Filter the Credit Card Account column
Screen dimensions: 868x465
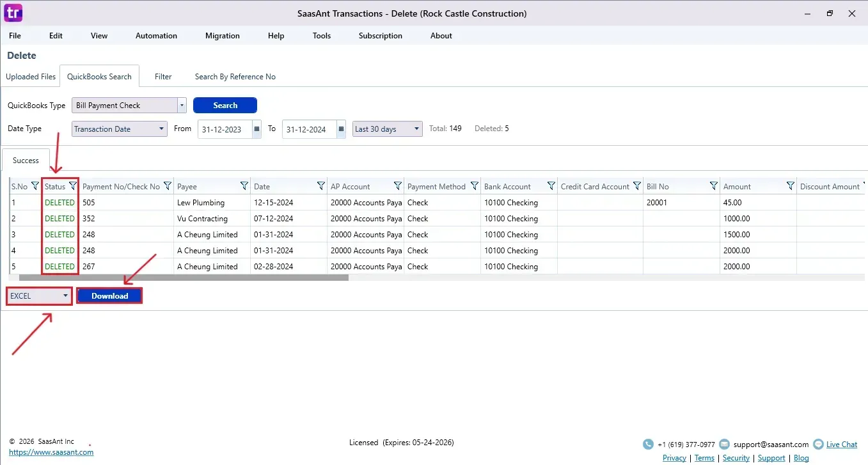coord(637,186)
